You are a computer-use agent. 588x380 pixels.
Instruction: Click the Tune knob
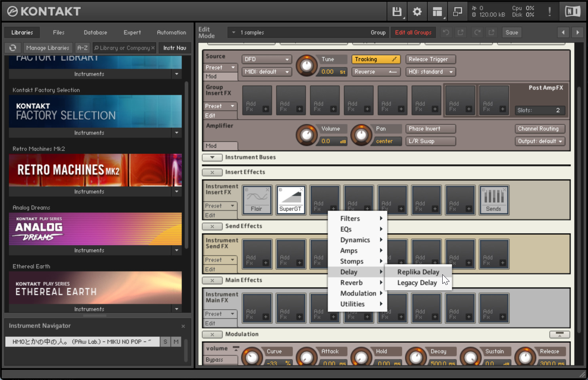[x=307, y=66]
